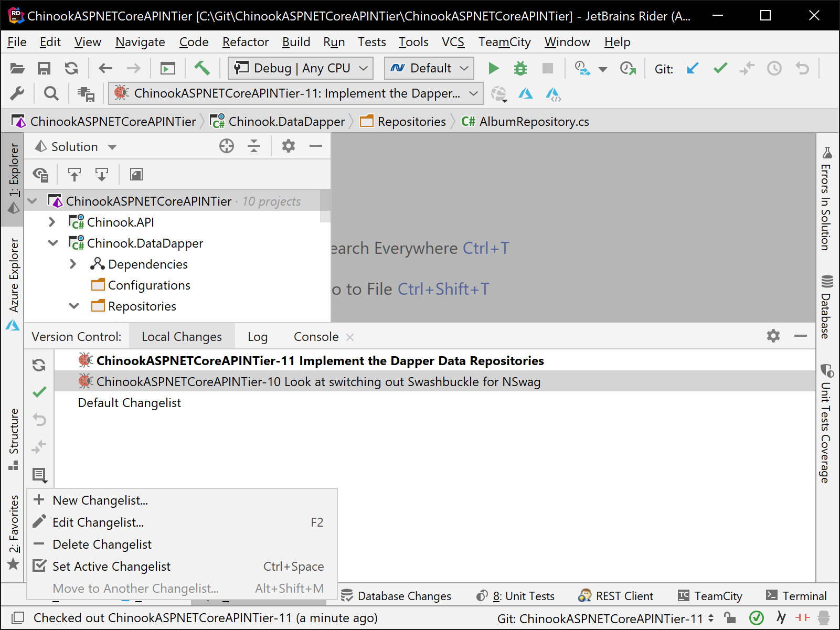
Task: Open the Terminal tool window
Action: pyautogui.click(x=796, y=596)
